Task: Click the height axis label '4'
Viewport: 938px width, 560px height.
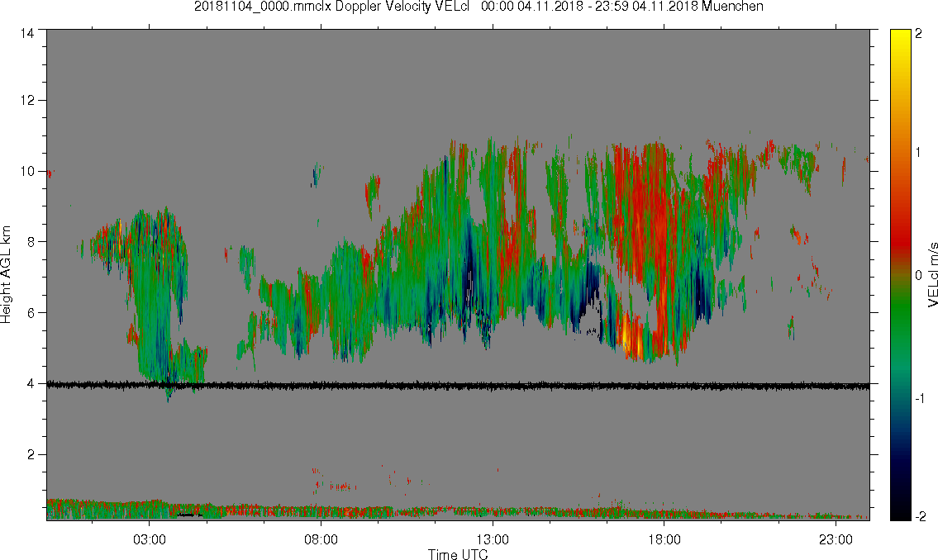Action: click(x=31, y=384)
